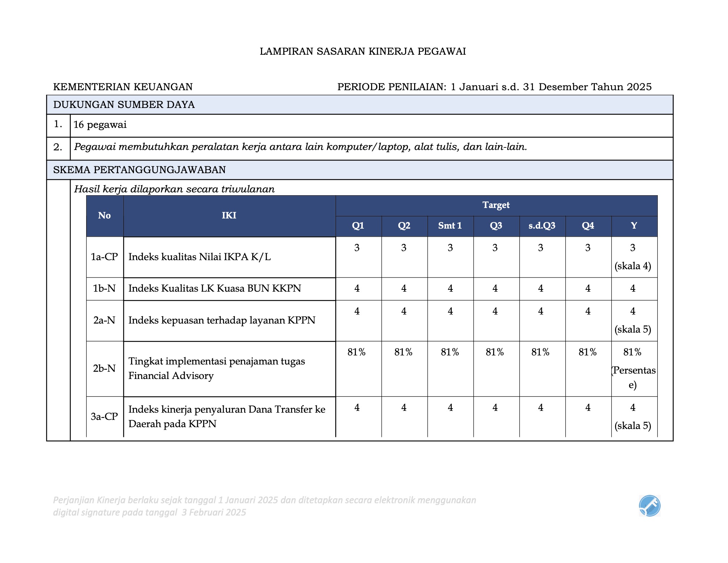
Task: Click the PERIODE PENILAIAN date text
Action: point(494,87)
